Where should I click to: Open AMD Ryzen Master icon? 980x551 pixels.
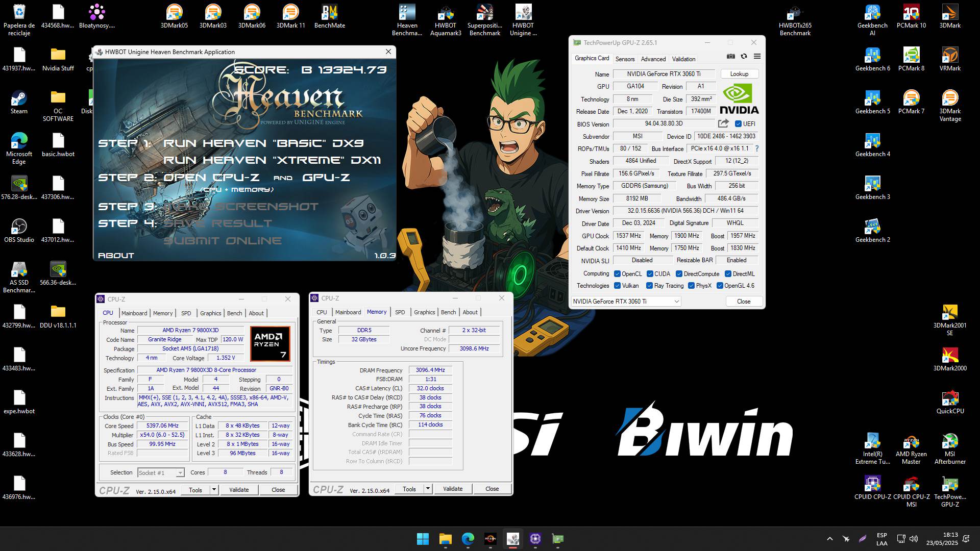(x=911, y=448)
